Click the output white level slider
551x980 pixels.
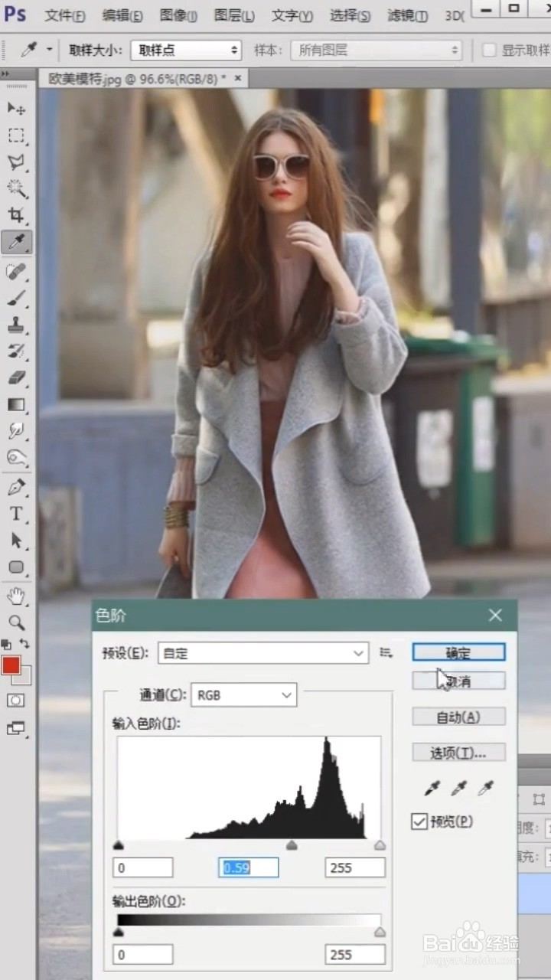(380, 932)
